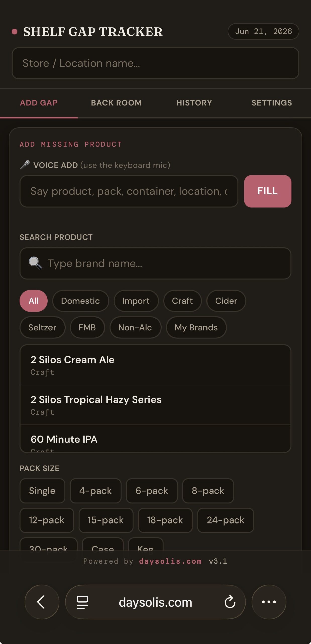Choose the 6-pack size option
This screenshot has height=644, width=311.
pos(152,491)
